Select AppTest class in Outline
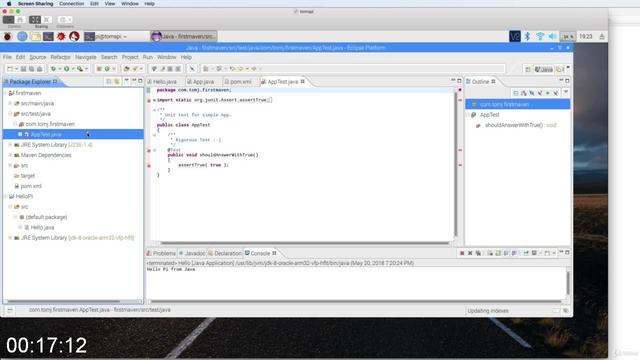This screenshot has width=640, height=360. [489, 115]
